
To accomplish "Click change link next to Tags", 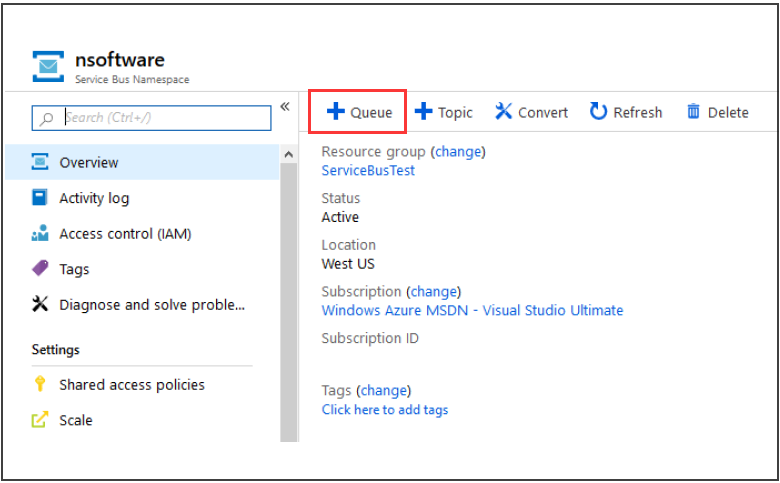I will [x=384, y=390].
